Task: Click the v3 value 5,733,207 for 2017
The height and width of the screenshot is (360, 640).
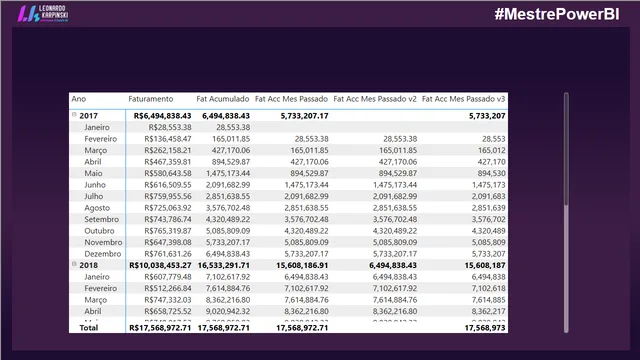Action: pyautogui.click(x=487, y=116)
